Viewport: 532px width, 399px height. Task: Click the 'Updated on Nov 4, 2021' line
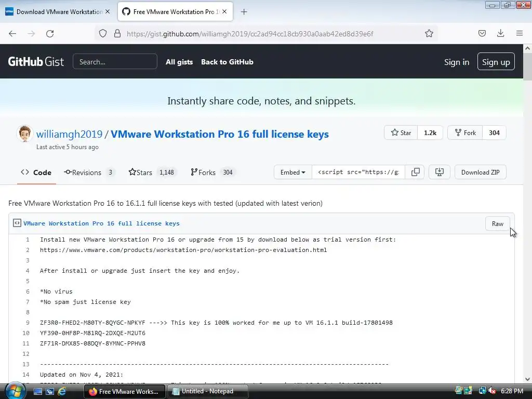(82, 375)
